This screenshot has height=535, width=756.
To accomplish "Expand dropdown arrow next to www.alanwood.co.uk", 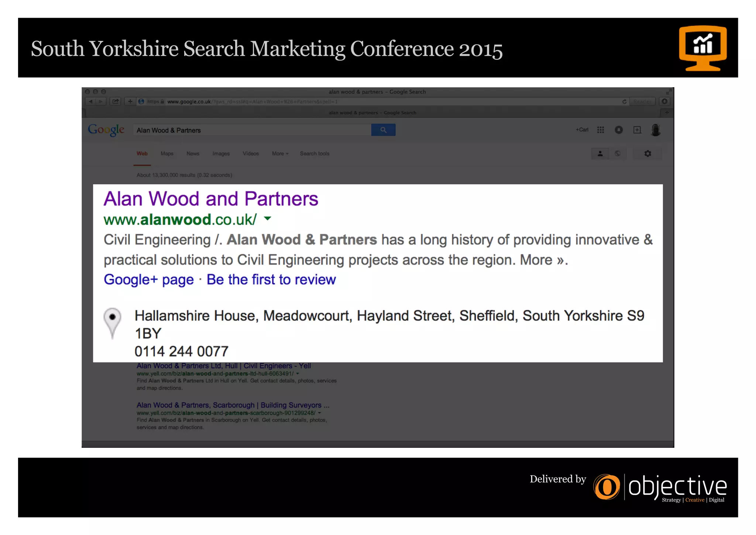I will click(268, 219).
